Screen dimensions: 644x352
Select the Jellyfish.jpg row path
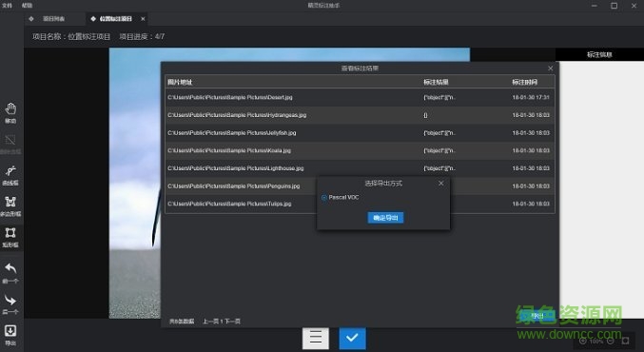point(232,132)
